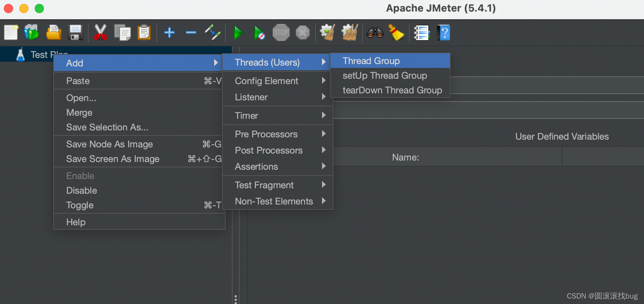The height and width of the screenshot is (304, 644).
Task: Clear all results with double broom icon
Action: [x=350, y=32]
